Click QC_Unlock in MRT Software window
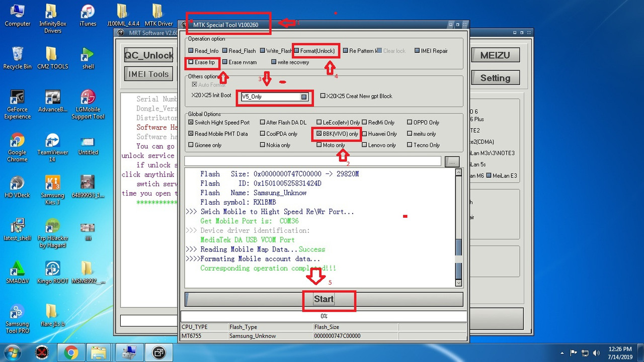644x362 pixels. [149, 55]
